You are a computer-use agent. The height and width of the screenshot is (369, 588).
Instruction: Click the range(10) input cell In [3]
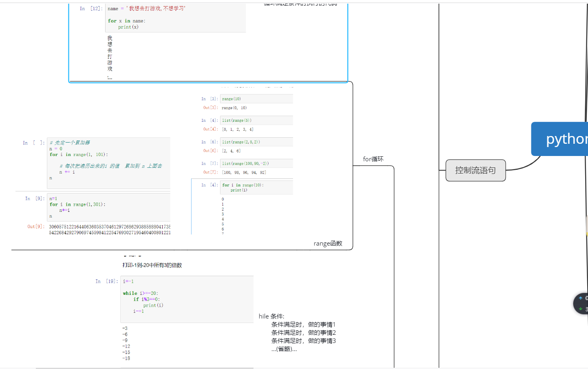256,99
